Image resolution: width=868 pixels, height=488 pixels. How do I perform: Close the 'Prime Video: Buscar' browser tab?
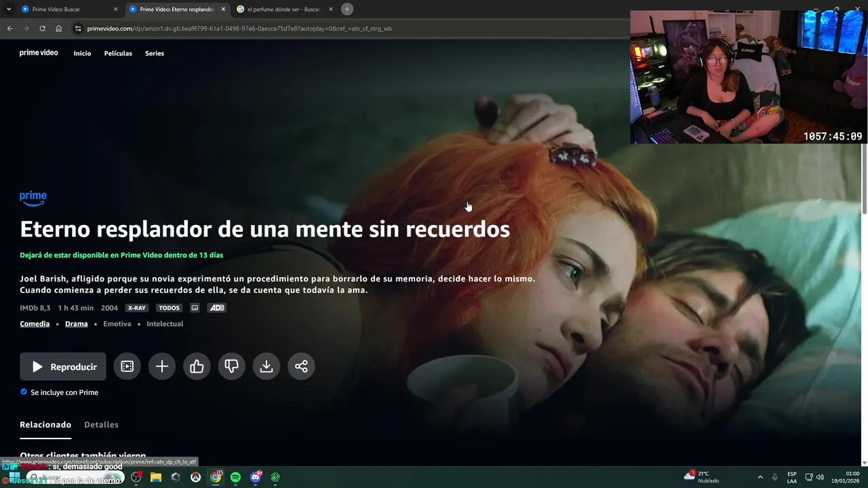click(115, 9)
